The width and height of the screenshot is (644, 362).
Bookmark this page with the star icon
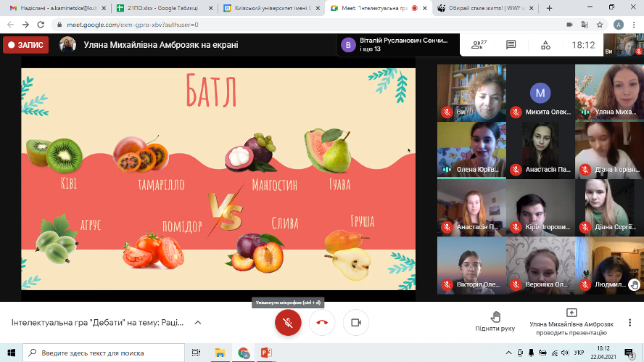(x=600, y=25)
